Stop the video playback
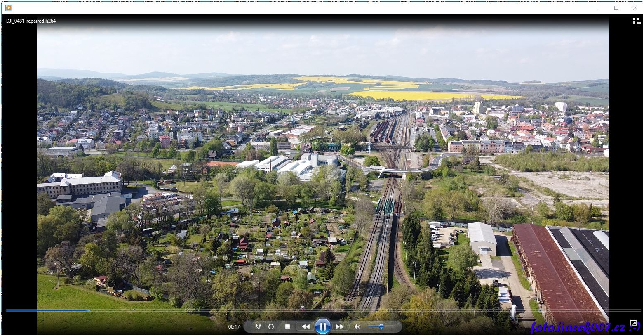The height and width of the screenshot is (336, 644). 287,327
